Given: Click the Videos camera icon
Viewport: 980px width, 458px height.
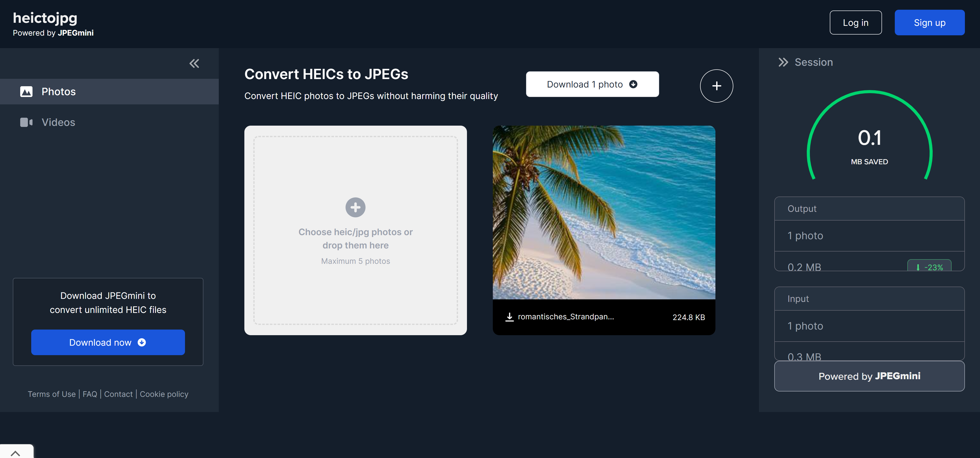Looking at the screenshot, I should point(26,122).
